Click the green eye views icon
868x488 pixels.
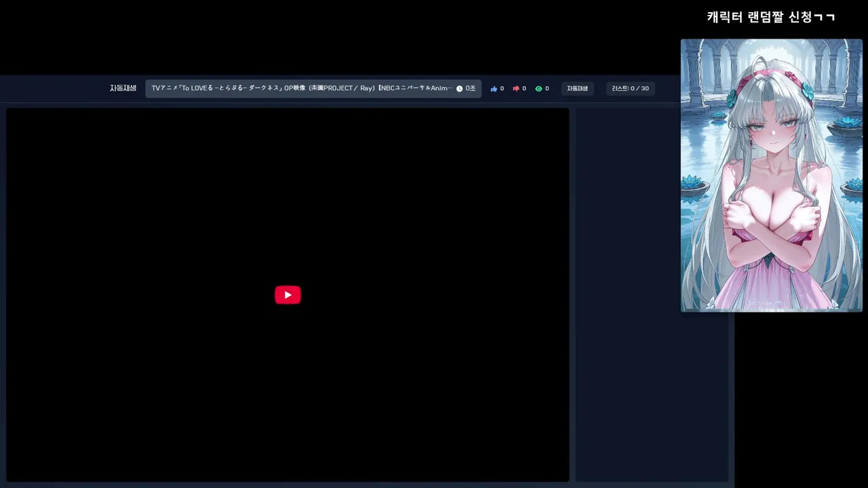(x=538, y=89)
